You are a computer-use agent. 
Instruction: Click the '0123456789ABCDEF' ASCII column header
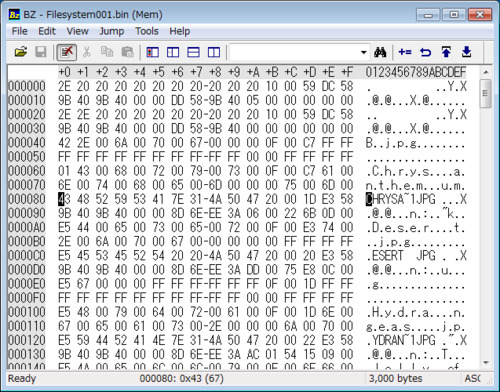pos(416,72)
